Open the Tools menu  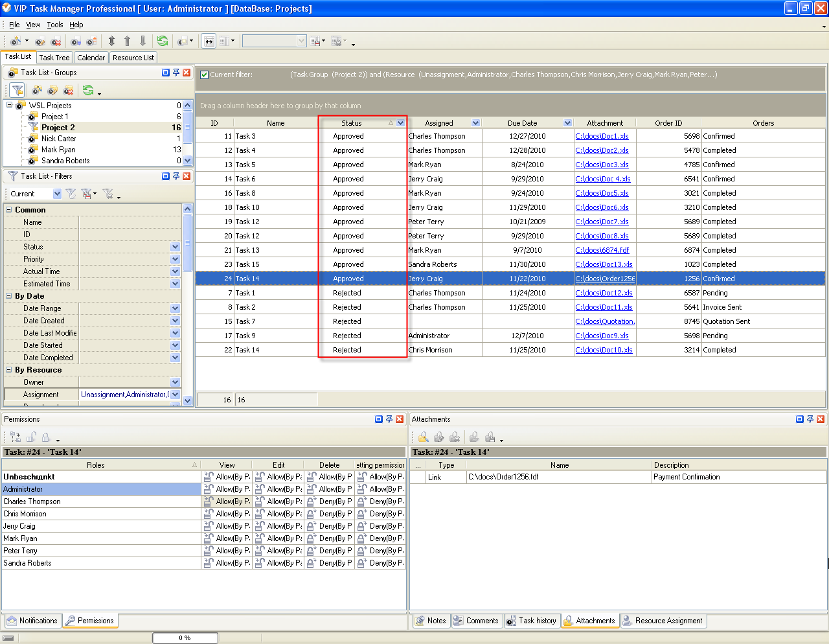(55, 25)
